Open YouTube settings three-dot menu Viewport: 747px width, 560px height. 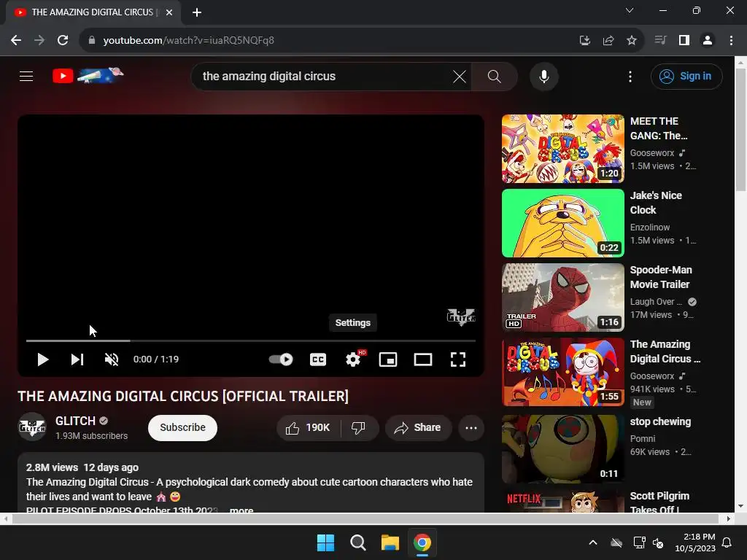(x=630, y=76)
